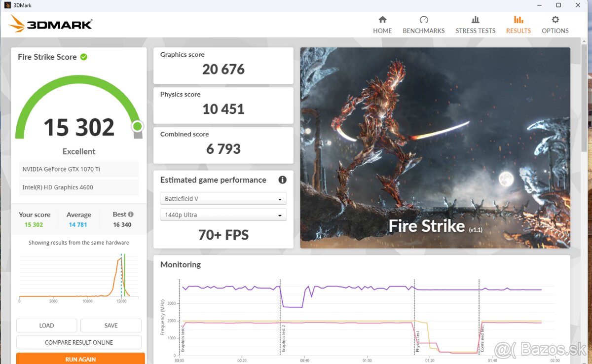Click the Estimated game performance info icon

[282, 180]
